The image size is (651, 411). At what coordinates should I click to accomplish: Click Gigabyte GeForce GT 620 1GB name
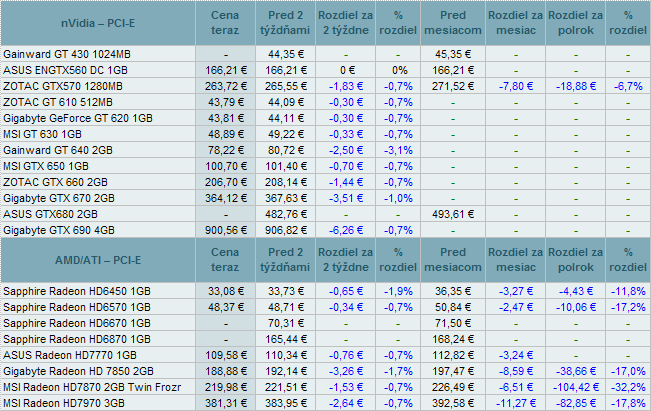[x=78, y=118]
